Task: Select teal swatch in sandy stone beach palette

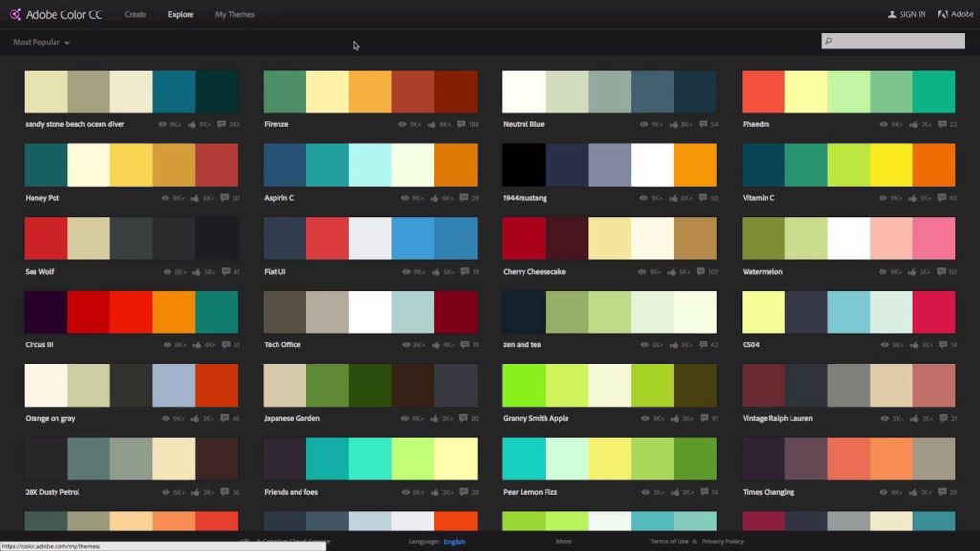Action: [174, 91]
